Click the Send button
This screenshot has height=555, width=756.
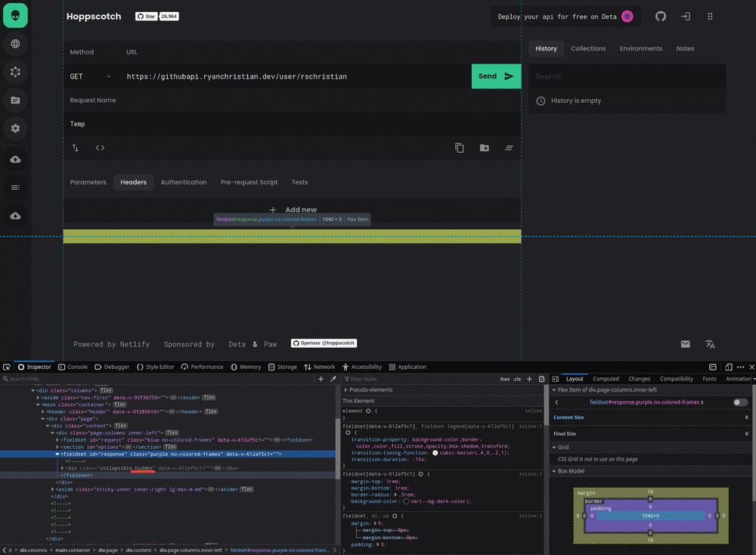tap(496, 76)
